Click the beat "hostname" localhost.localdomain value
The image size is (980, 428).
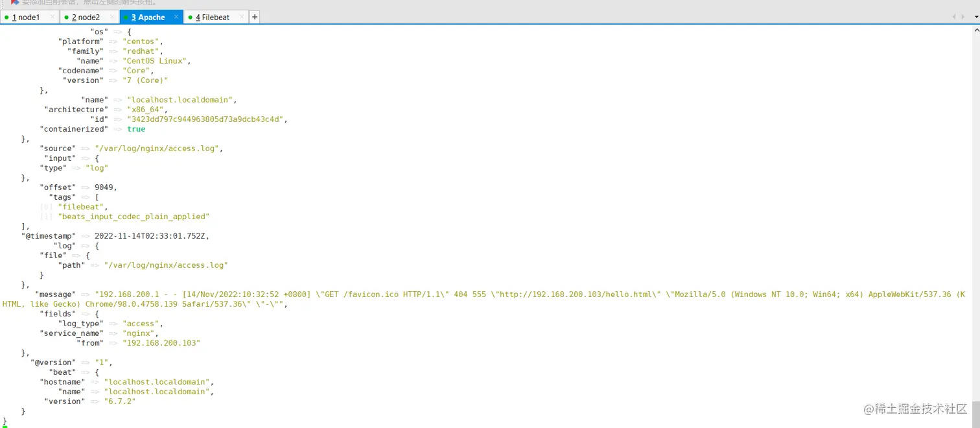click(x=157, y=382)
